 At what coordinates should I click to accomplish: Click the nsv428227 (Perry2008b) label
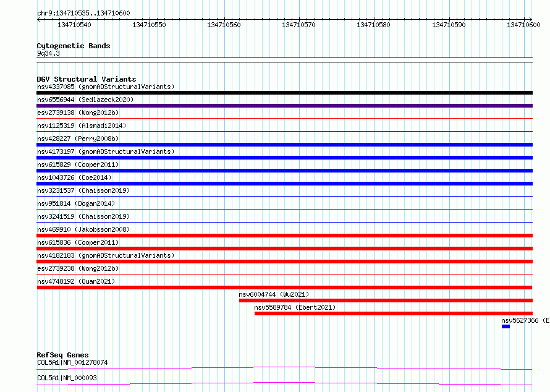78,138
